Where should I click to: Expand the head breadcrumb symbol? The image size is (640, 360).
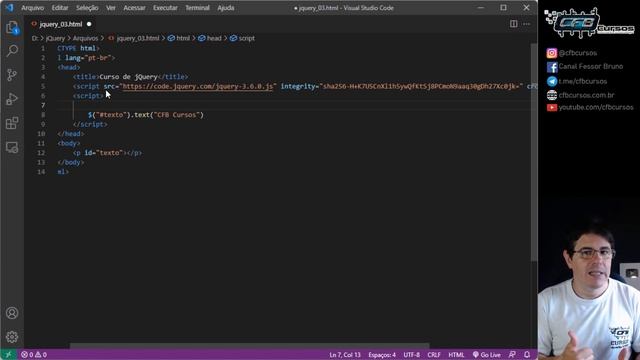[214, 38]
